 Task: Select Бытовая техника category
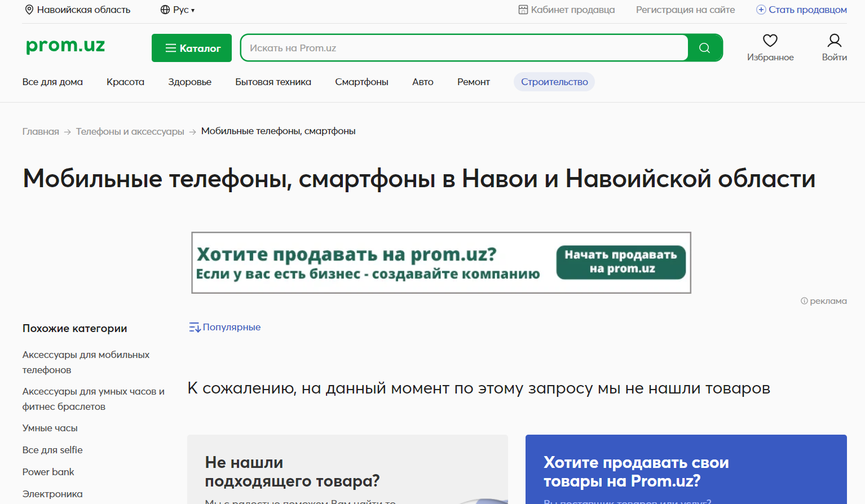[x=273, y=82]
